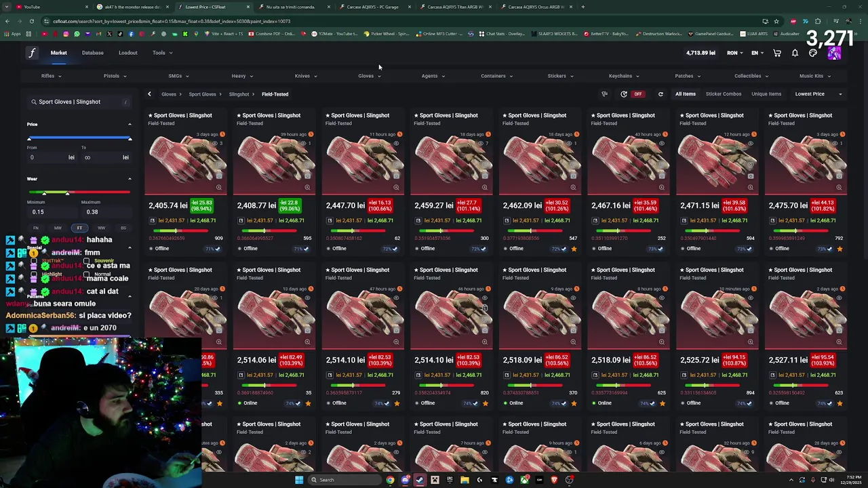Open the CSFloat logo home link
The height and width of the screenshot is (488, 868).
(32, 53)
